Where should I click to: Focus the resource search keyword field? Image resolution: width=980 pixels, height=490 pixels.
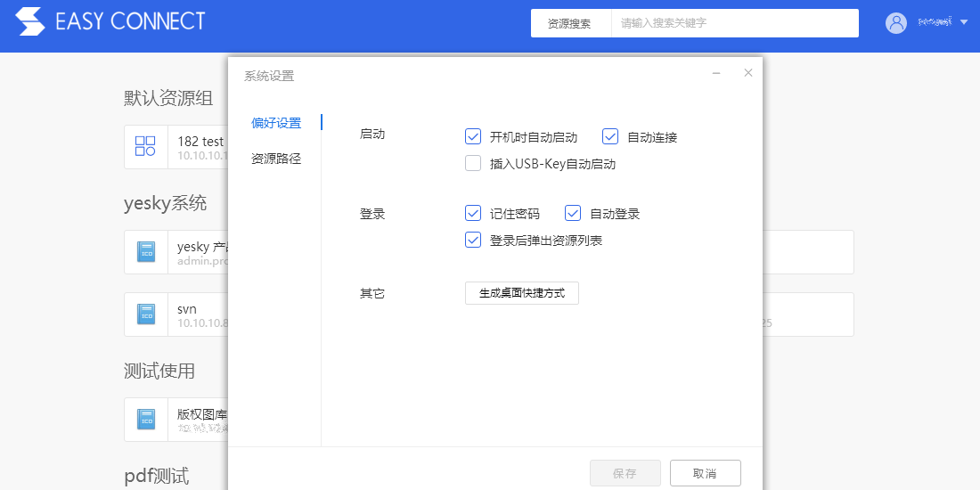[x=734, y=23]
